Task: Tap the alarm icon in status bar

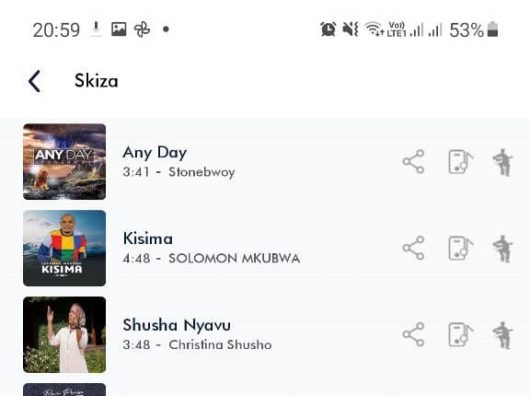Action: pos(328,29)
